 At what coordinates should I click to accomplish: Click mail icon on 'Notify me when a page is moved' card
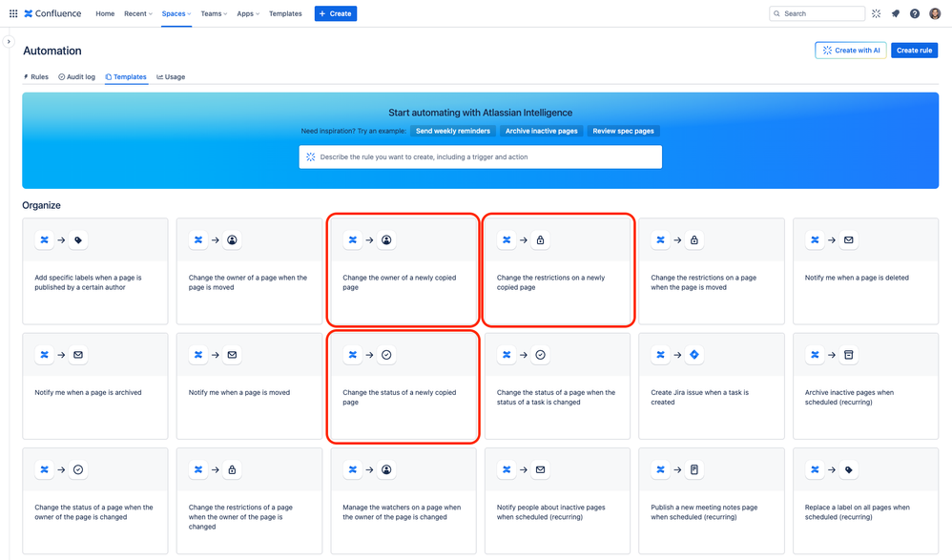232,355
